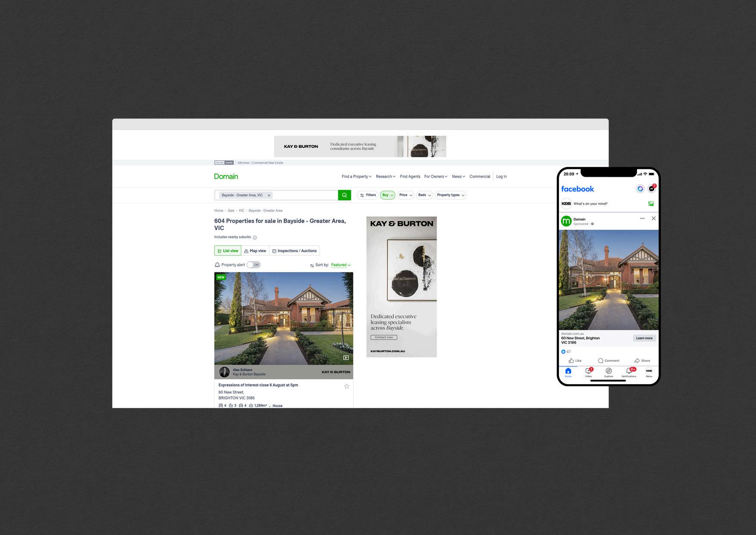Expand the News menu

[458, 176]
